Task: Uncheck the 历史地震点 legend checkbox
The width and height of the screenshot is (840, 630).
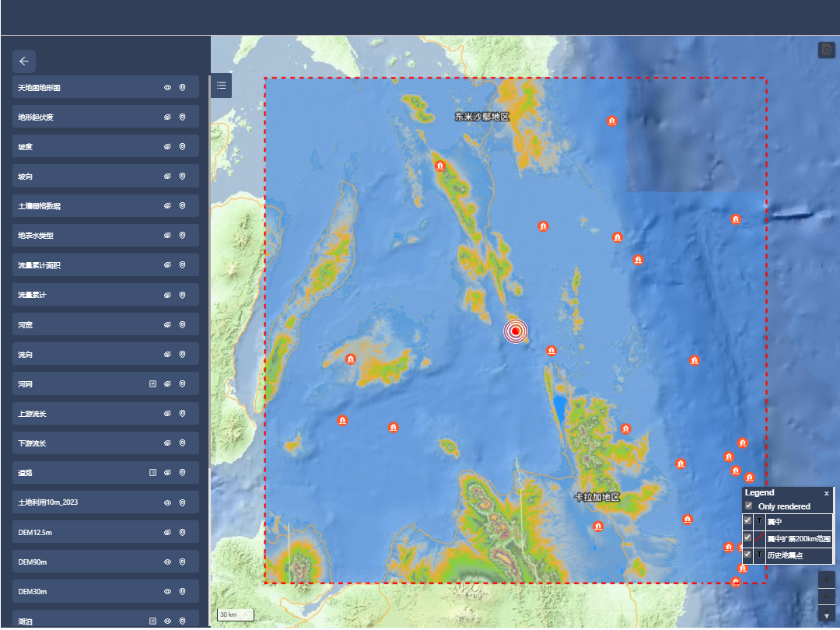Action: 747,555
